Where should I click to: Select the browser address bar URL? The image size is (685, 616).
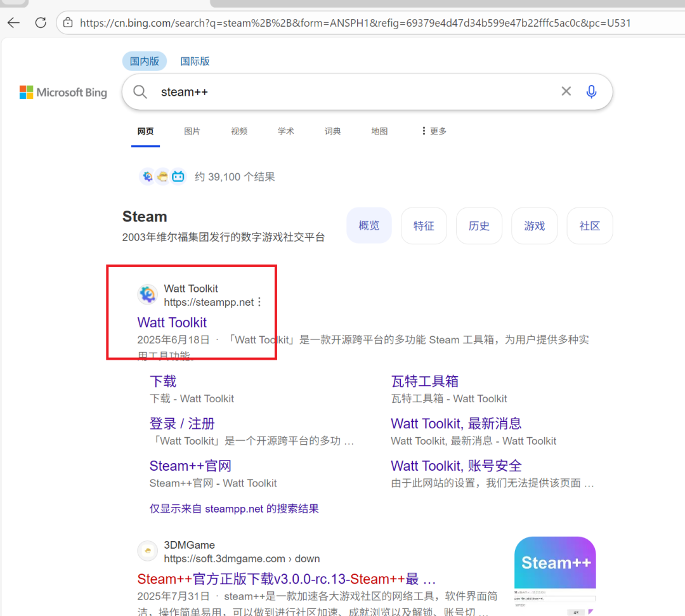(355, 23)
